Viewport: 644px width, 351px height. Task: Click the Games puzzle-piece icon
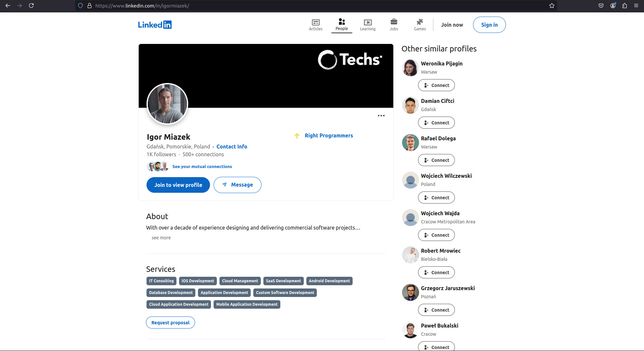[x=420, y=22]
